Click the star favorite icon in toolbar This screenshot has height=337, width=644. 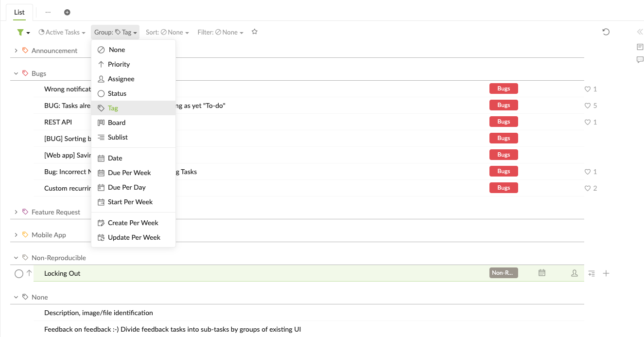(x=254, y=32)
